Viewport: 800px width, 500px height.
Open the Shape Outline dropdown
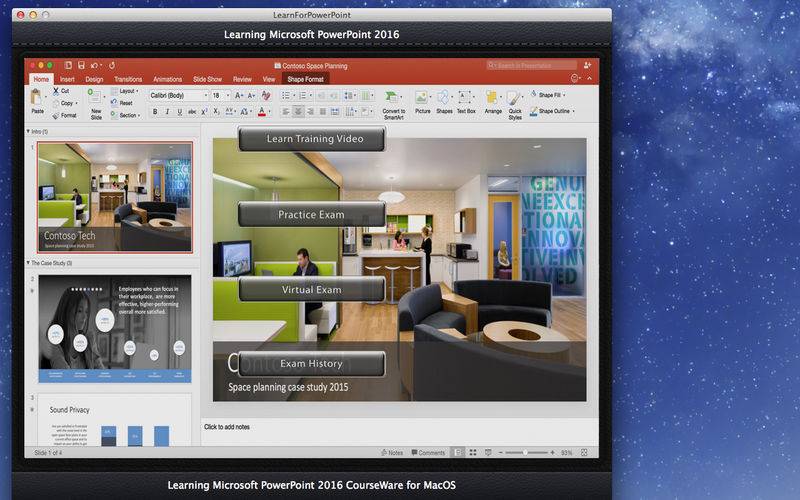[x=553, y=111]
